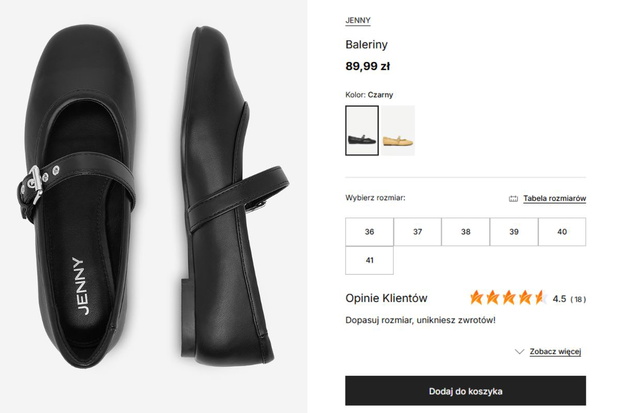Choose size 41

point(369,260)
